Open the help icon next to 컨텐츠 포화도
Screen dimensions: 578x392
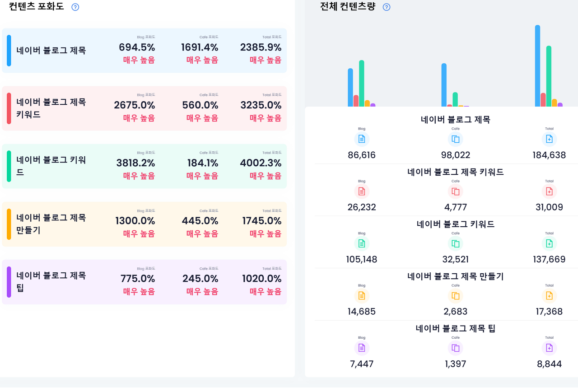click(x=75, y=7)
